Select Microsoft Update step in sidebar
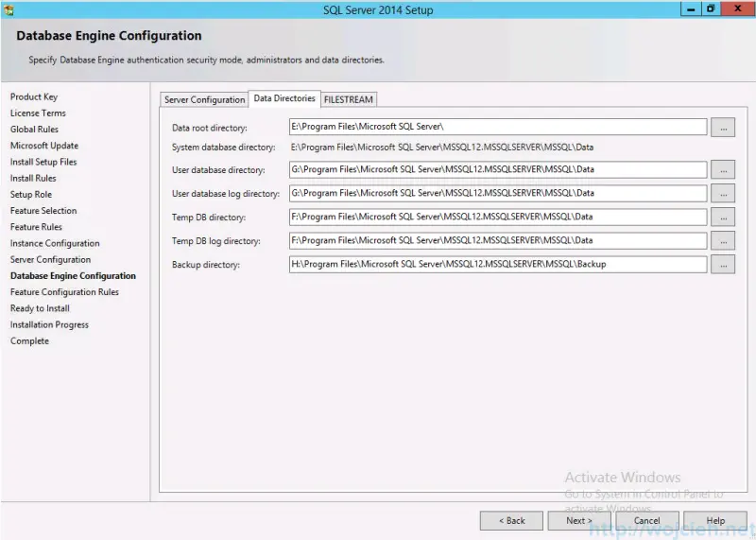Image resolution: width=756 pixels, height=540 pixels. [x=43, y=146]
